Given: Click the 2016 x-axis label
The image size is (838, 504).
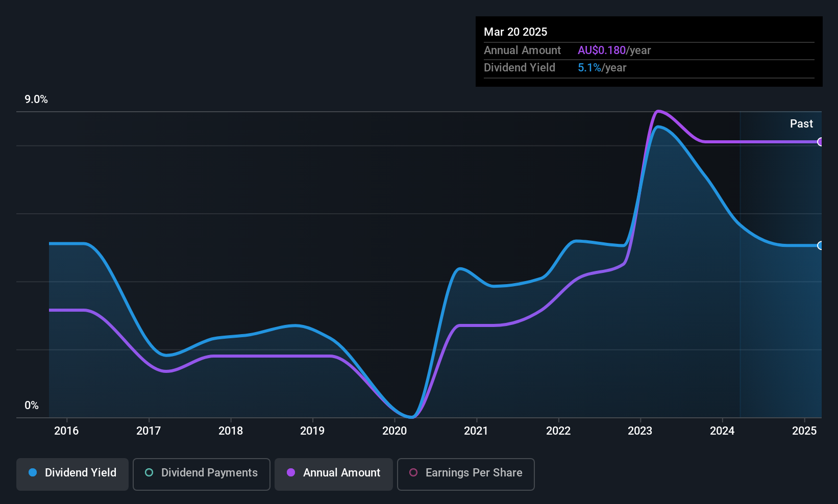Looking at the screenshot, I should coord(66,431).
